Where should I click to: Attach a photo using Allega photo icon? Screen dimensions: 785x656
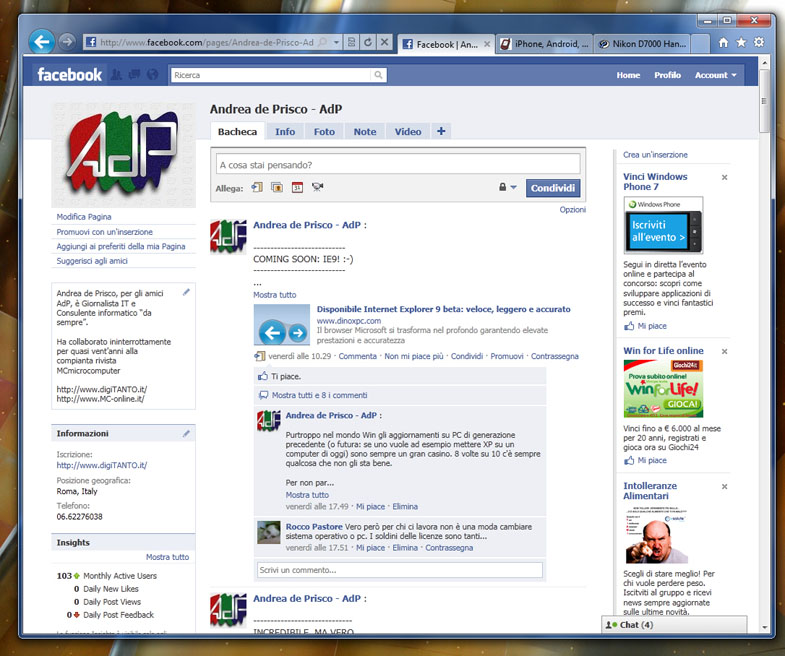(277, 187)
